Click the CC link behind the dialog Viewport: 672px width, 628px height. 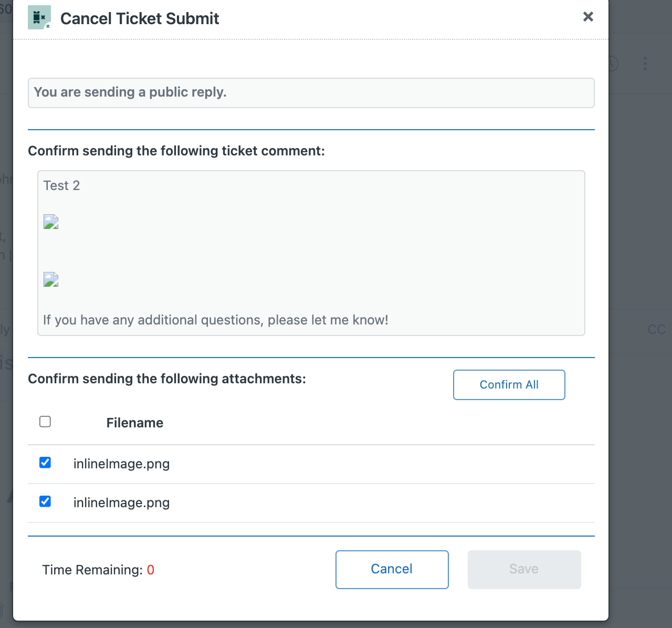pos(656,330)
